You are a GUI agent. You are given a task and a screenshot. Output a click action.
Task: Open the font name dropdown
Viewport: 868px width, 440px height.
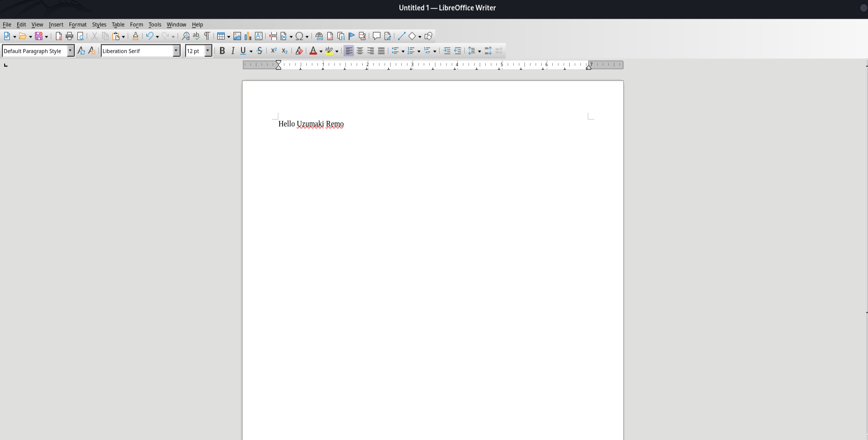tap(176, 51)
